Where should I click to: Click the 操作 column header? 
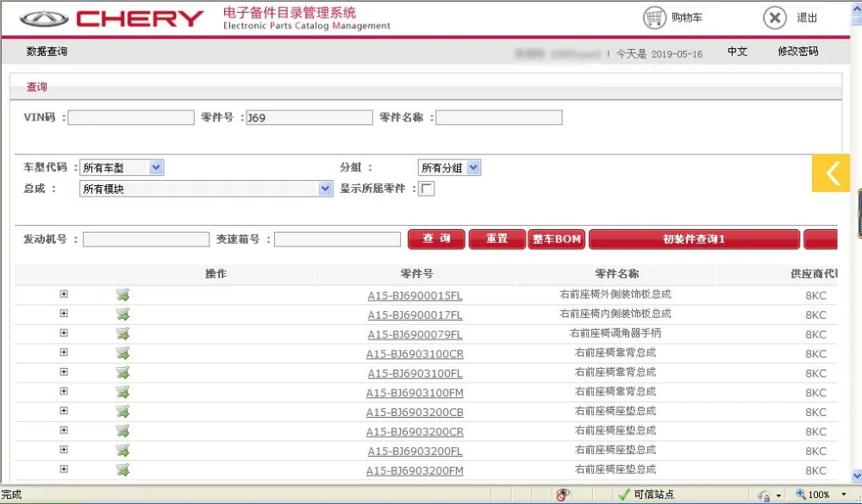tap(215, 274)
